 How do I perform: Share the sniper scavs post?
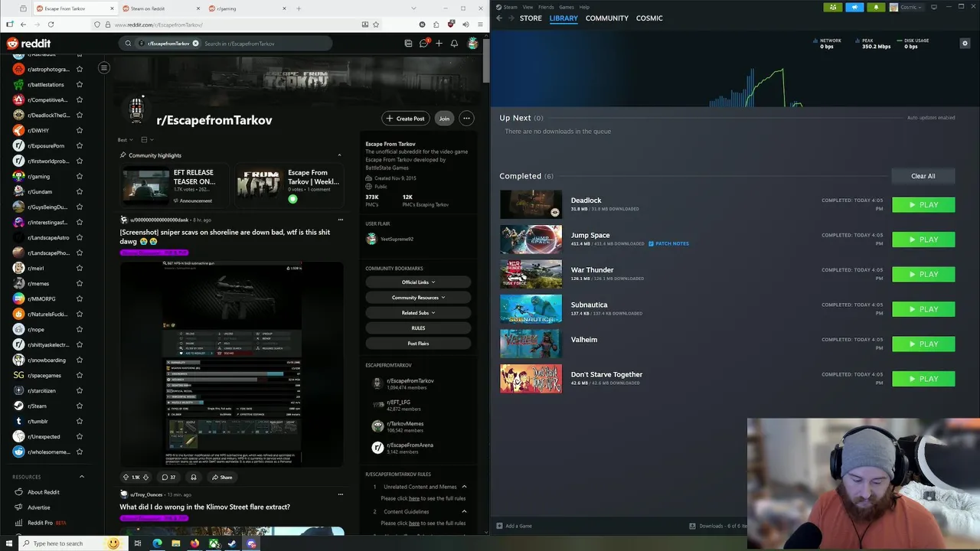click(222, 477)
